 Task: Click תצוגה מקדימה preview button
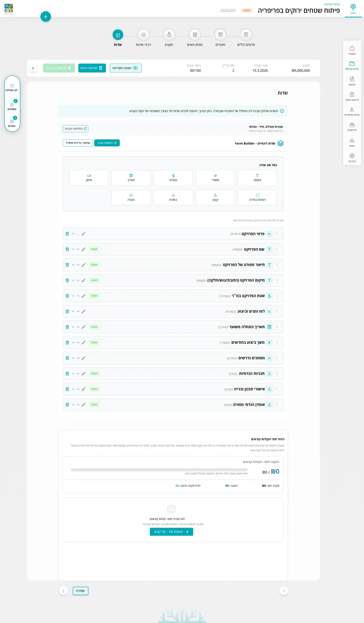(x=125, y=68)
